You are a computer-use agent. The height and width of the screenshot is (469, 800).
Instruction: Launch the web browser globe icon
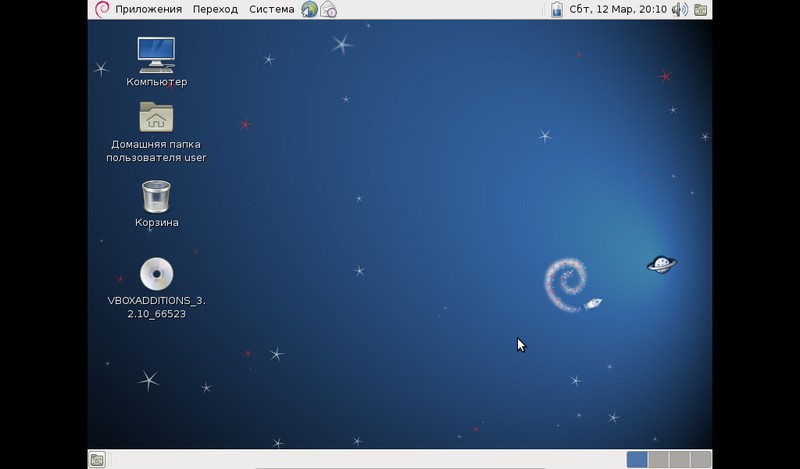click(x=309, y=9)
